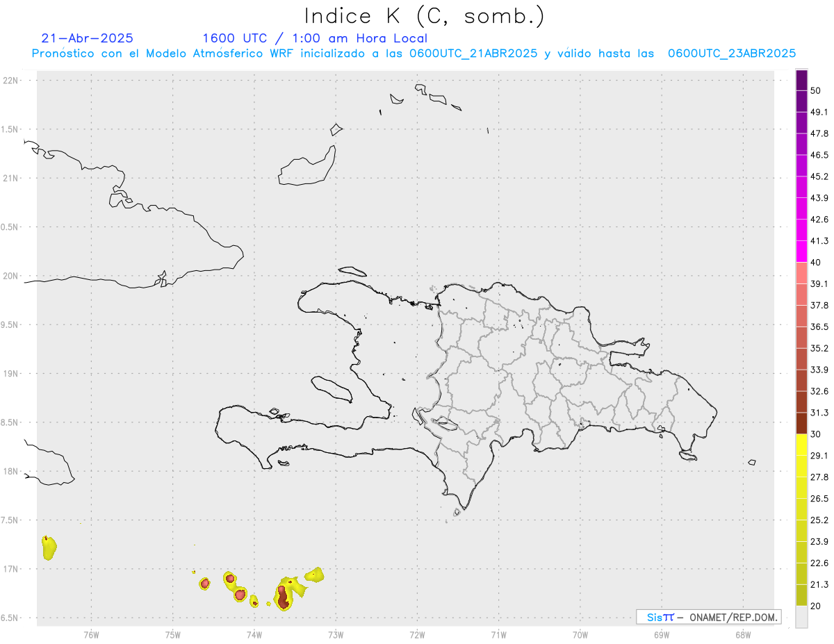Image resolution: width=834 pixels, height=644 pixels.
Task: Click the '0600UTC_23ABR2025' valid-until time
Action: point(732,53)
